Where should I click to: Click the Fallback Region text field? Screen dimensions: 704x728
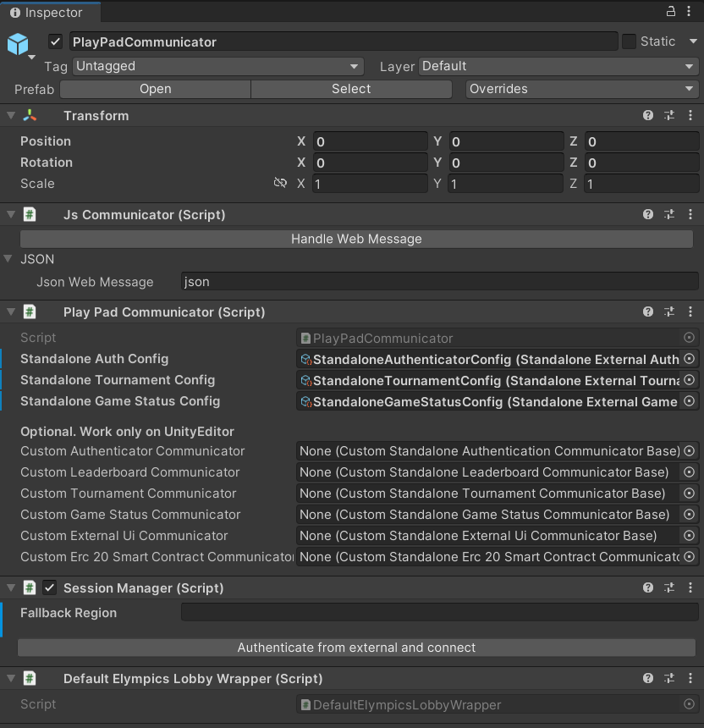pos(439,612)
